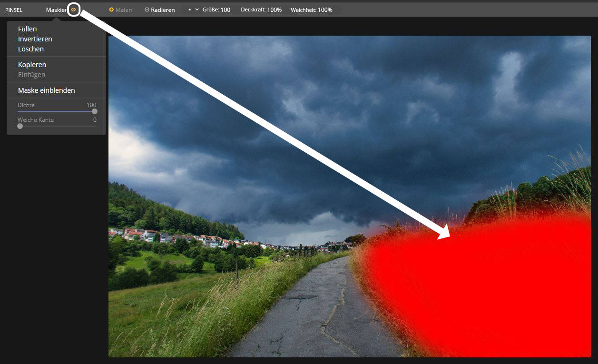Open brush preset dropdown chevron
This screenshot has height=364, width=598.
coord(197,10)
